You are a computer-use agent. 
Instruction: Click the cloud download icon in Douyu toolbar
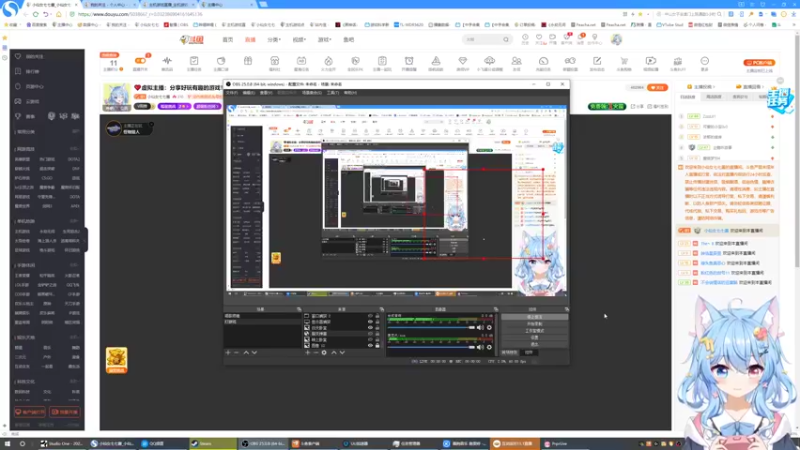coord(489,63)
